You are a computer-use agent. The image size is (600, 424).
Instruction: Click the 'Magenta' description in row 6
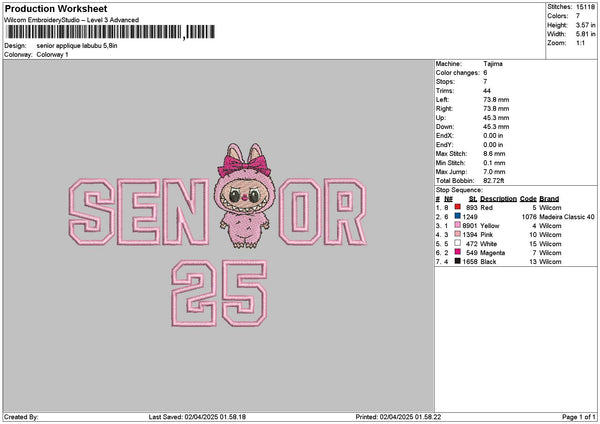tap(492, 253)
